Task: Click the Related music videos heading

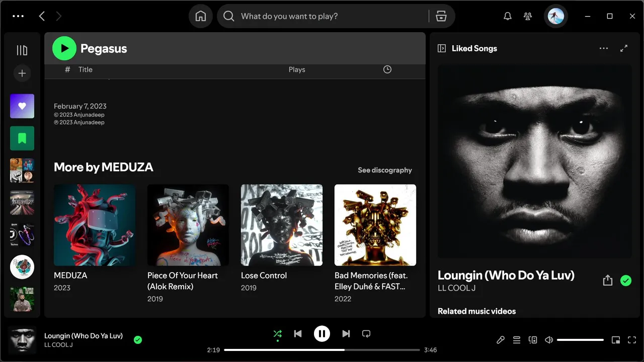Action: tap(477, 311)
